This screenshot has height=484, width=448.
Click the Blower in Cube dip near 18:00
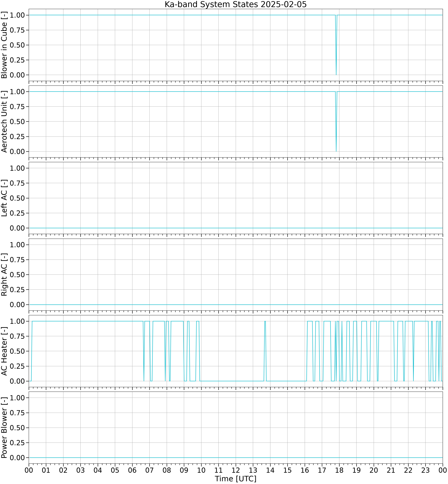tap(336, 45)
